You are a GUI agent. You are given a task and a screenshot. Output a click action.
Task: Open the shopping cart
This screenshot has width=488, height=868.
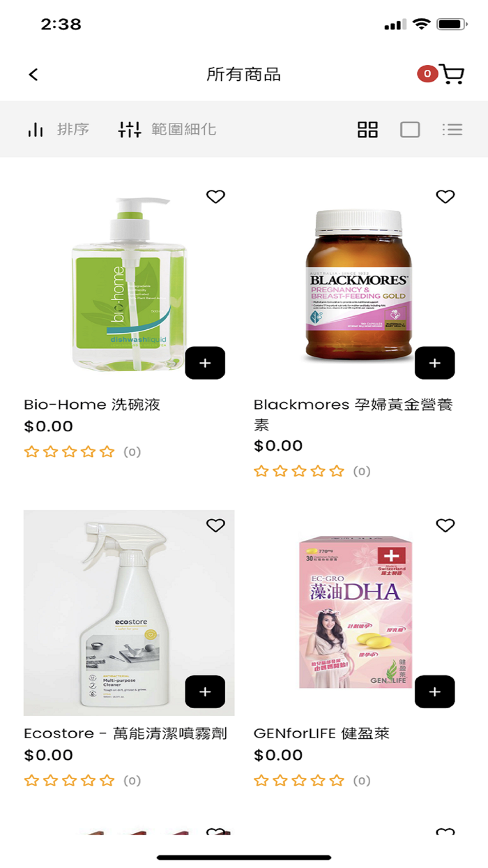tap(451, 75)
